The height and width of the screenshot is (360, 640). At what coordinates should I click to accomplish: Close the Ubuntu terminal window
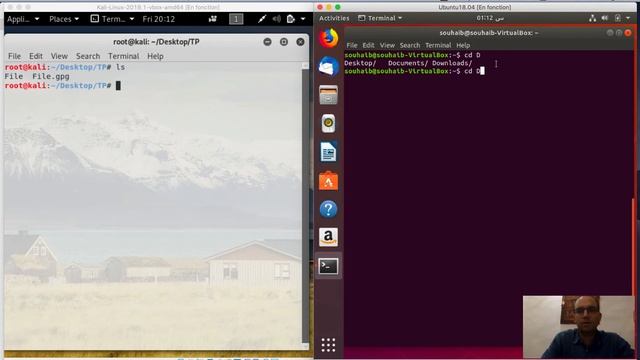[x=628, y=33]
